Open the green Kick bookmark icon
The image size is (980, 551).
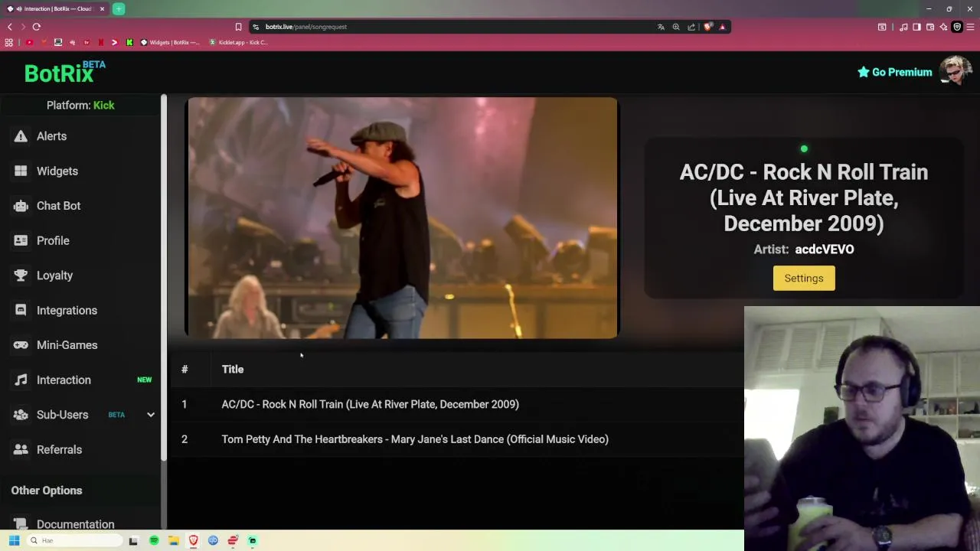point(129,42)
